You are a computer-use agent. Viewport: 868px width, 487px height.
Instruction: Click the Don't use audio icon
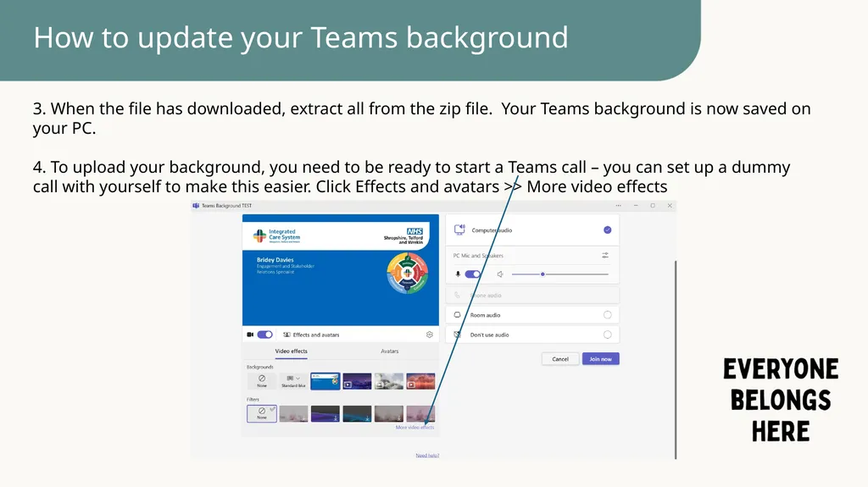(x=457, y=335)
